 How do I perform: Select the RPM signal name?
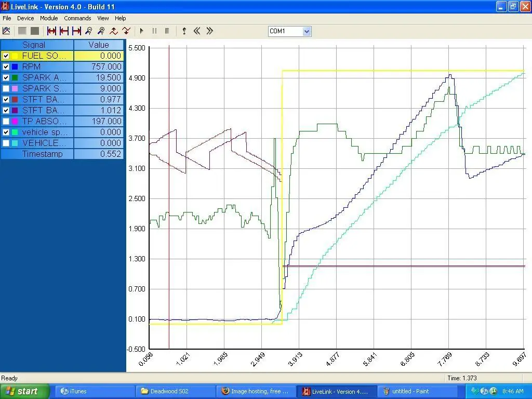pos(31,67)
